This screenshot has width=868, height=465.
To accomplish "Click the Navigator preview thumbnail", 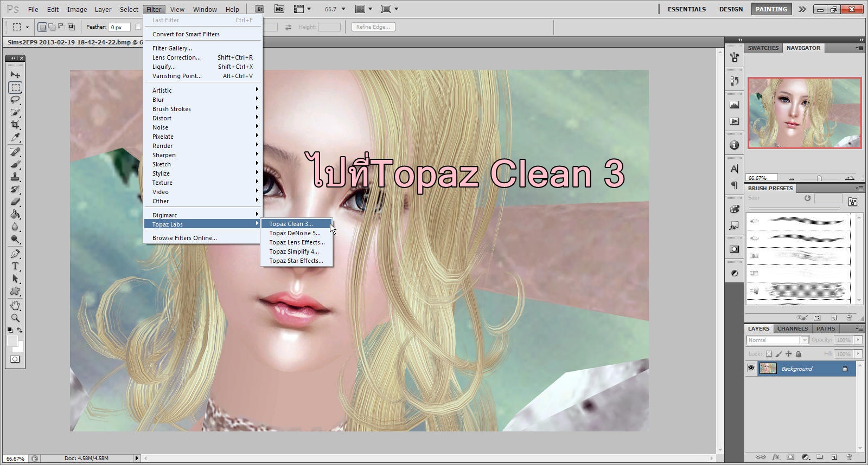I will [x=804, y=113].
